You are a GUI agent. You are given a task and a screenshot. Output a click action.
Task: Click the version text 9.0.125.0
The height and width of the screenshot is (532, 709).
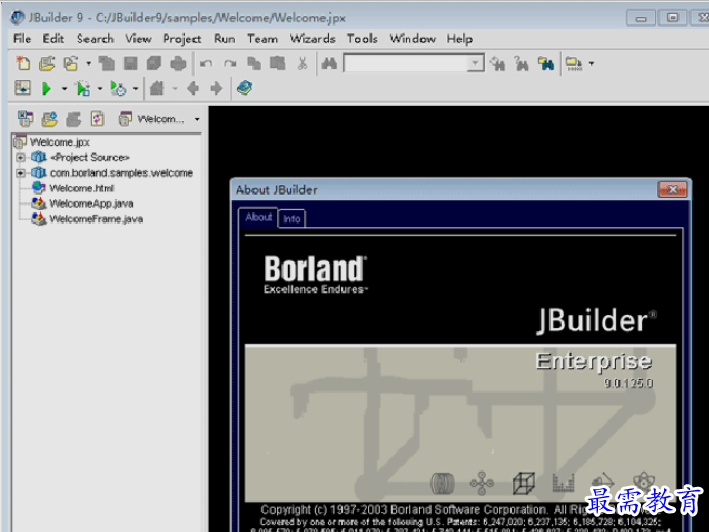pos(629,383)
